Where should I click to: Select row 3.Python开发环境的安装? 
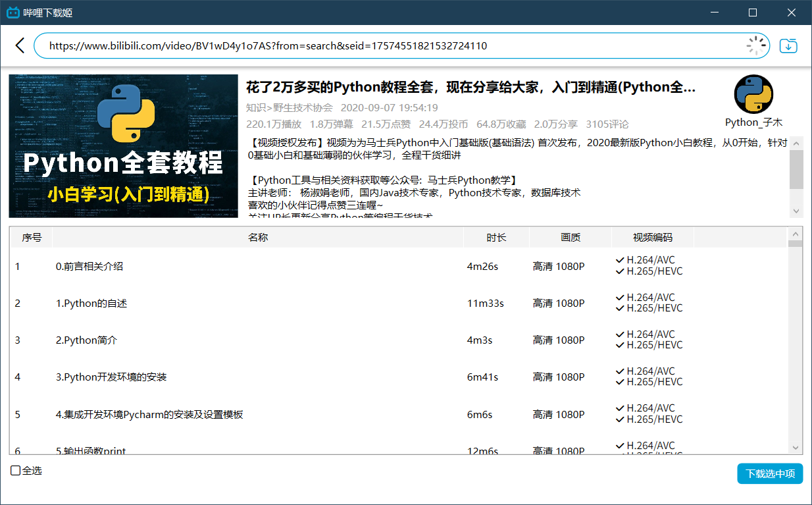tap(399, 377)
